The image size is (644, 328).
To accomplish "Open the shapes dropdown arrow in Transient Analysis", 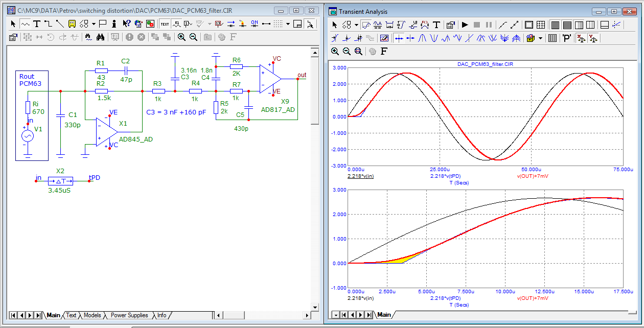I will pos(356,25).
